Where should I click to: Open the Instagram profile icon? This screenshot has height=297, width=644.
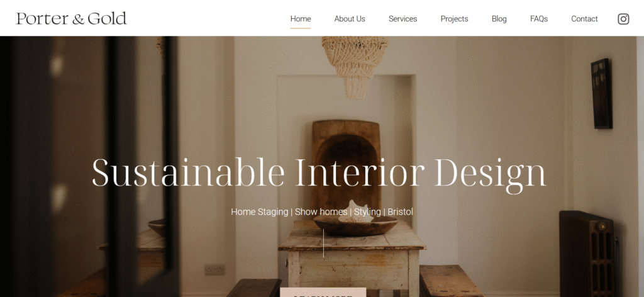[x=623, y=19]
